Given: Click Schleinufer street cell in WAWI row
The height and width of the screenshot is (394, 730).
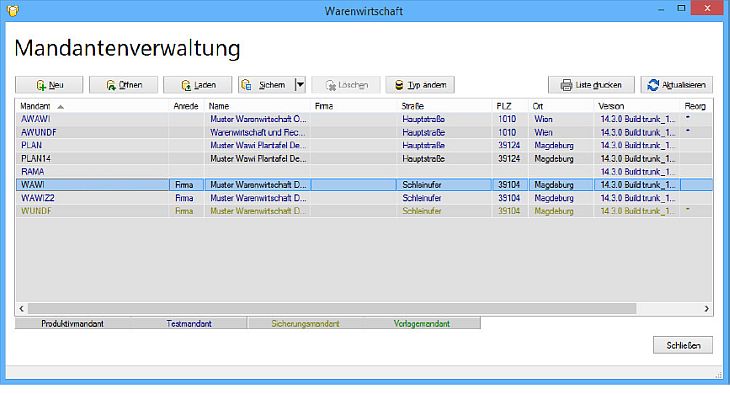Looking at the screenshot, I should [x=422, y=185].
